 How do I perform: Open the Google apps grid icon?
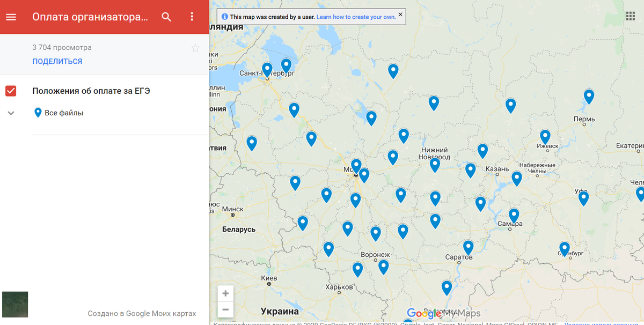coord(630,16)
